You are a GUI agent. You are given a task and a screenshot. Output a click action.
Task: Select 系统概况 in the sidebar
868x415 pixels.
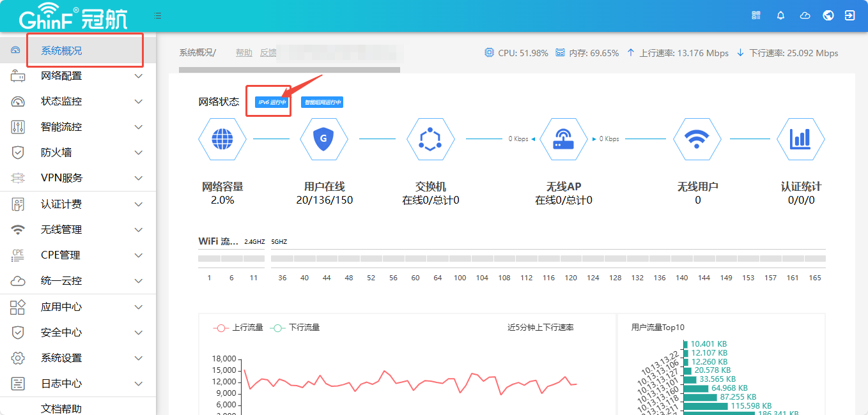click(x=61, y=51)
